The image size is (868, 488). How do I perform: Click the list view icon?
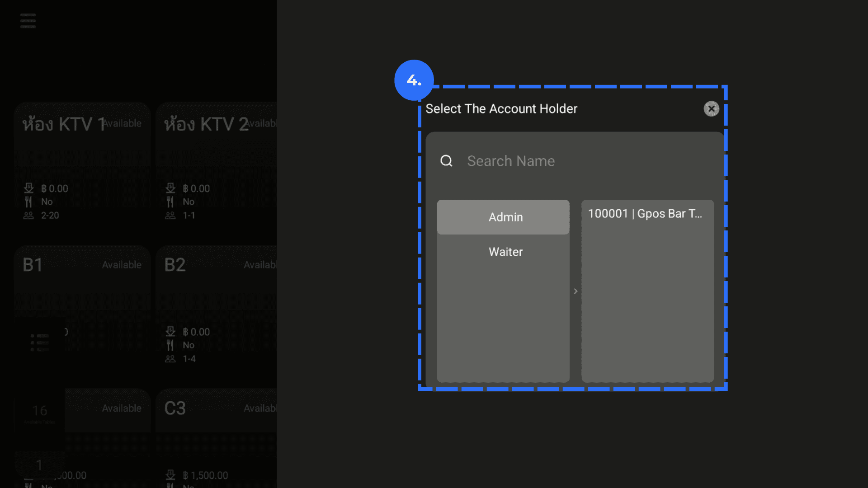pyautogui.click(x=40, y=343)
